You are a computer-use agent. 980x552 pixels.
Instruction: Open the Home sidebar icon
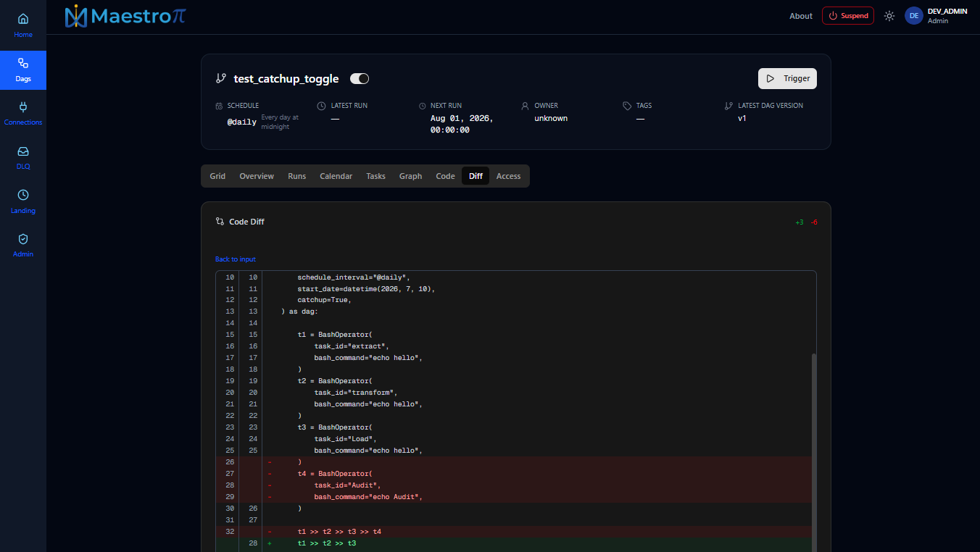(23, 19)
